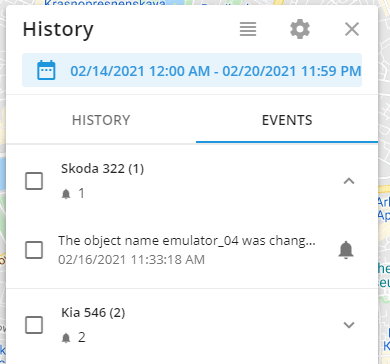
Task: Select the EVENTS tab
Action: pos(287,120)
